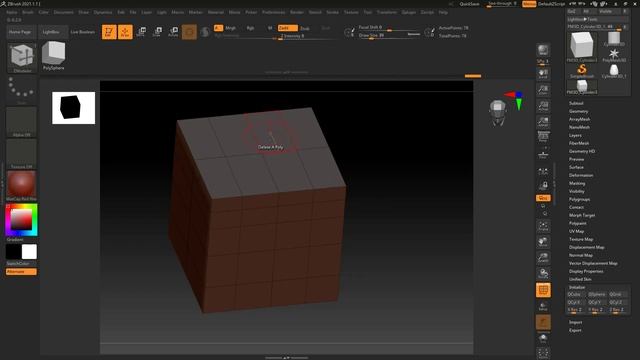This screenshot has width=640, height=360.
Task: Select the Cylinder3D_1 tool thumbnail
Action: (x=613, y=71)
